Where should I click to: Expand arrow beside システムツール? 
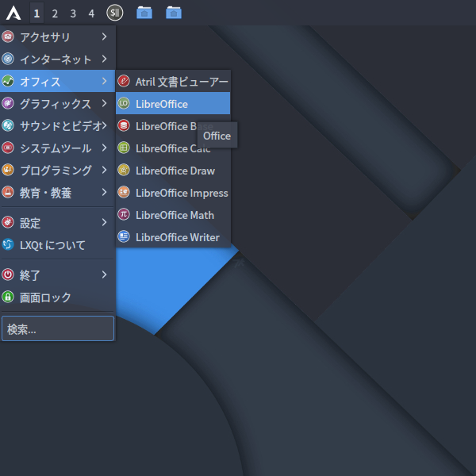coord(105,148)
